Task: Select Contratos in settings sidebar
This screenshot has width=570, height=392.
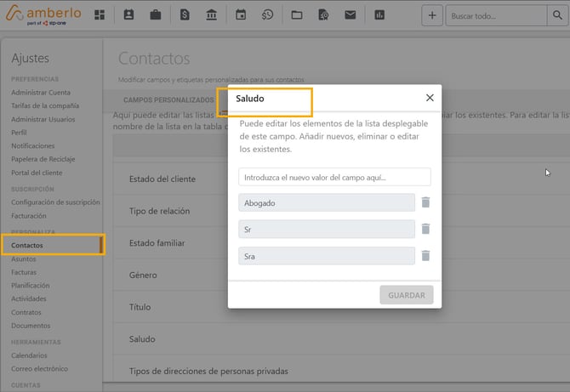Action: click(26, 312)
